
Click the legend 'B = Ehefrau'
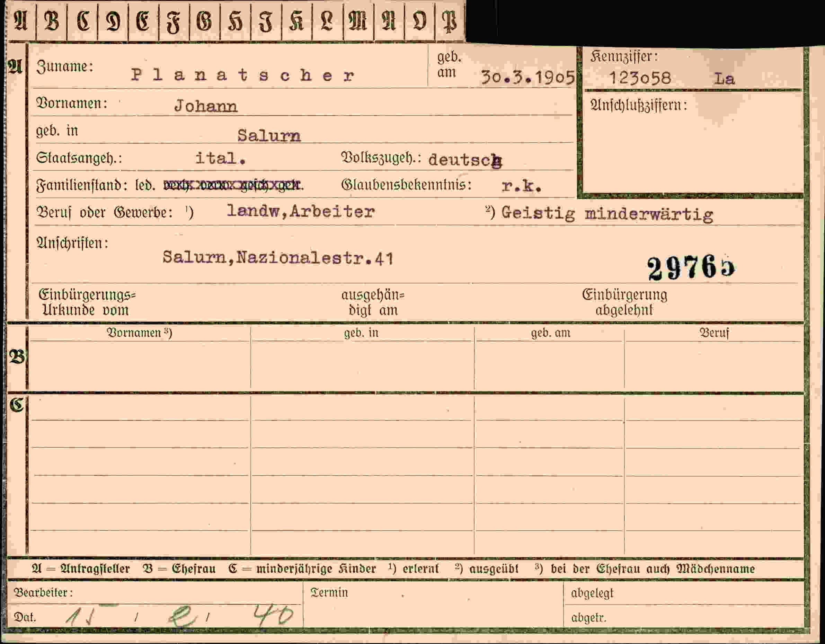tap(179, 569)
